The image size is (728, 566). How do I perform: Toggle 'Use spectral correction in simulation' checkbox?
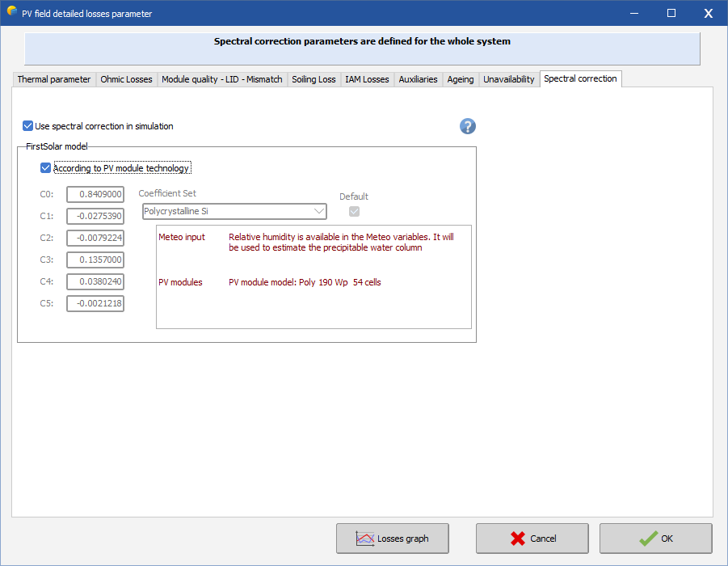27,126
